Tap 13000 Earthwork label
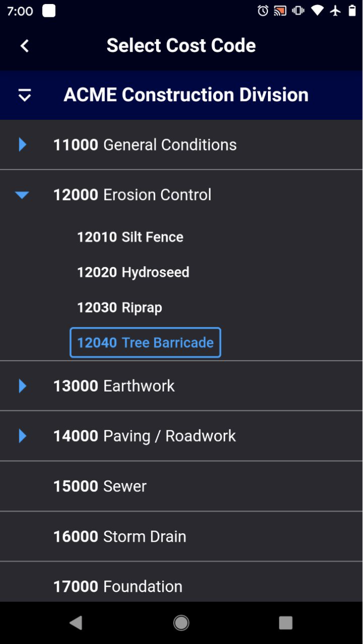The height and width of the screenshot is (644, 363). click(x=114, y=386)
